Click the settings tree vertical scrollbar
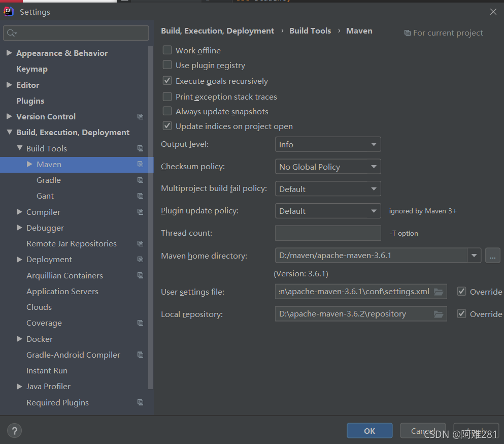504x444 pixels. coord(151,217)
